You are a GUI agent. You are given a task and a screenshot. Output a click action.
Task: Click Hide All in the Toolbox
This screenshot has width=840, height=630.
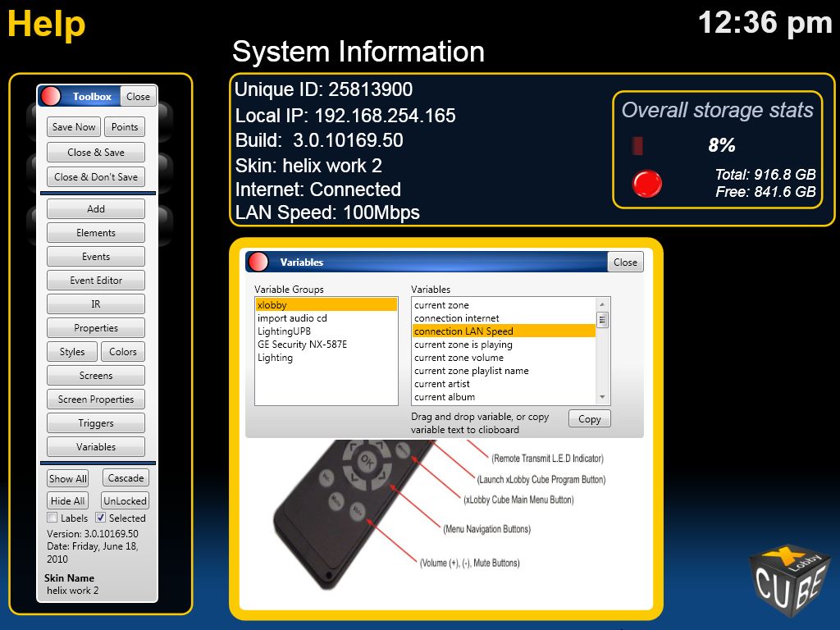coord(67,501)
